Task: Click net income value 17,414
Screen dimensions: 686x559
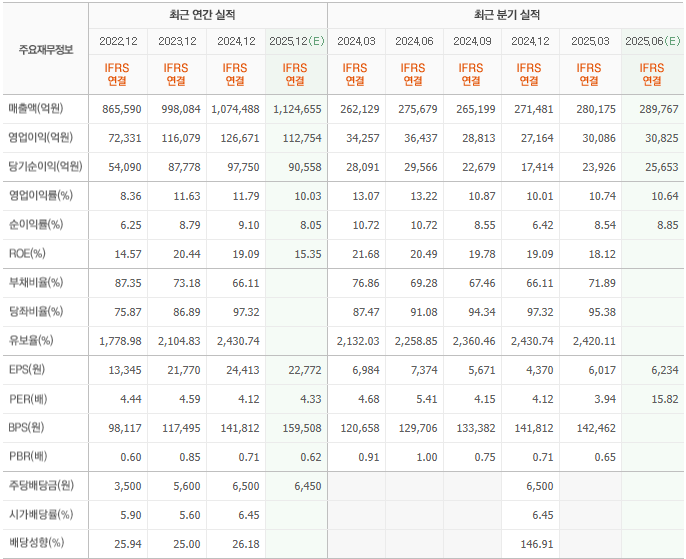Action: click(537, 167)
